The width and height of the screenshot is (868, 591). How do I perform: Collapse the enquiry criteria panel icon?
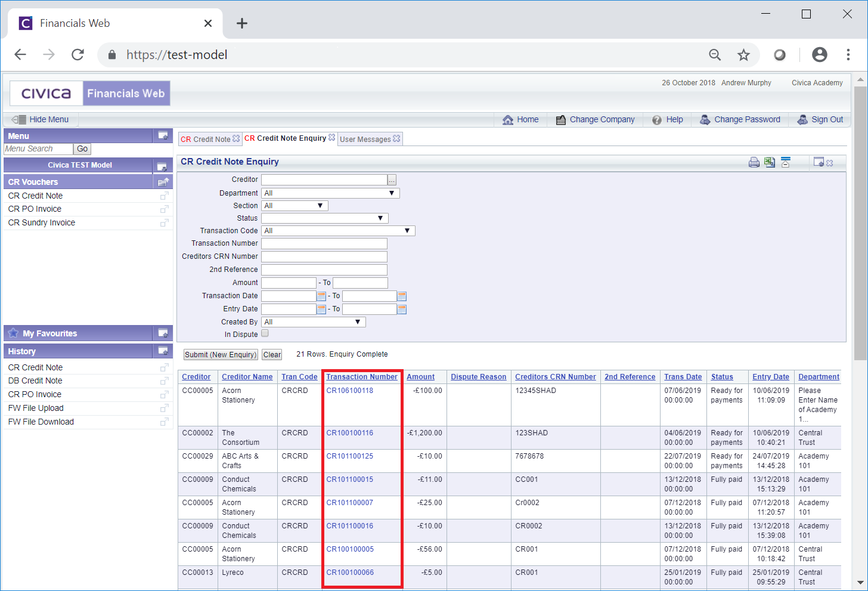tap(785, 162)
